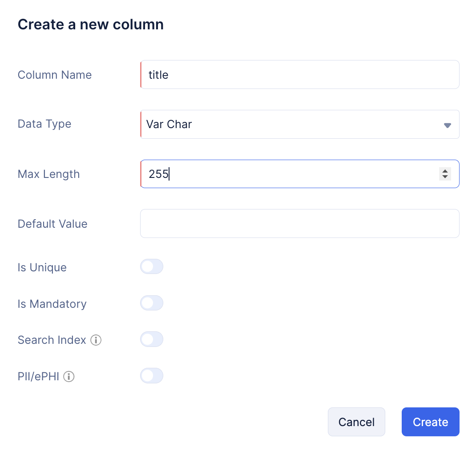The image size is (476, 451).
Task: Click the Data Type label text
Action: pos(44,124)
